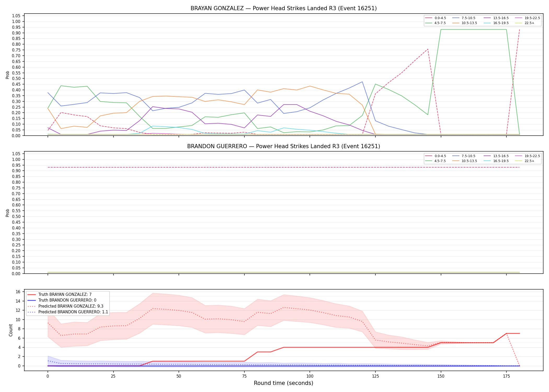Select the 19.5-22.5 legend entry in the Guerrero chart
Viewport: 549px width, 392px height.
[x=528, y=156]
